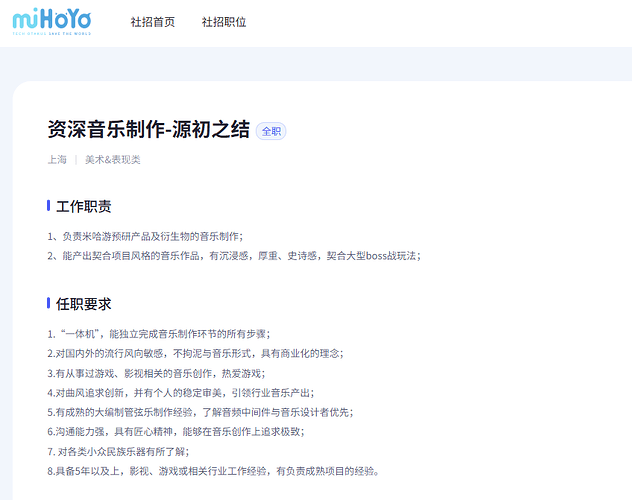Click requirement '2.对国内外的流行风向敏感'
The height and width of the screenshot is (500, 632).
pyautogui.click(x=195, y=354)
